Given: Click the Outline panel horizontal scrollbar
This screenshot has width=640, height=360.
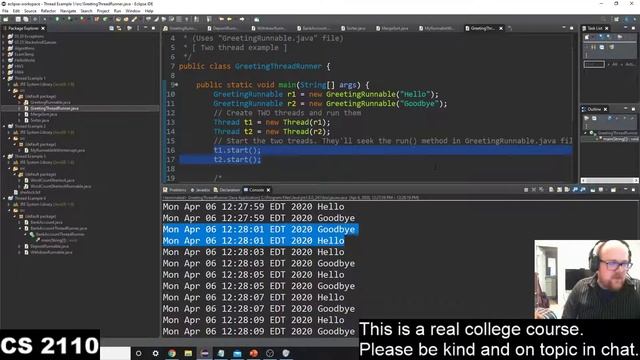Looking at the screenshot, I should click(609, 180).
